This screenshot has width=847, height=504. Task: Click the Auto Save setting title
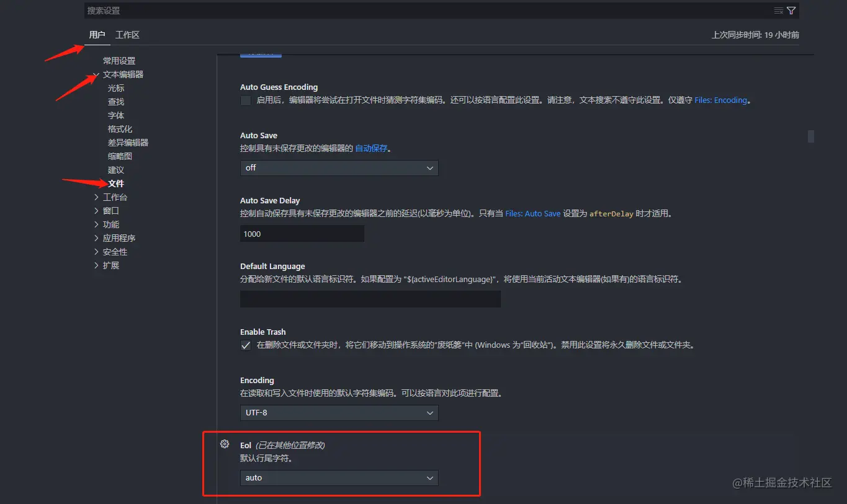(x=259, y=135)
